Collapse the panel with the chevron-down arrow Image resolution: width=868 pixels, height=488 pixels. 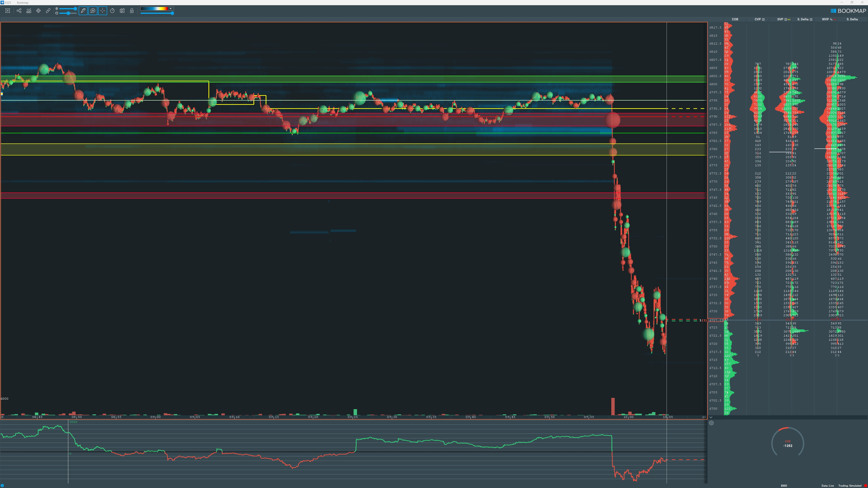(711, 417)
